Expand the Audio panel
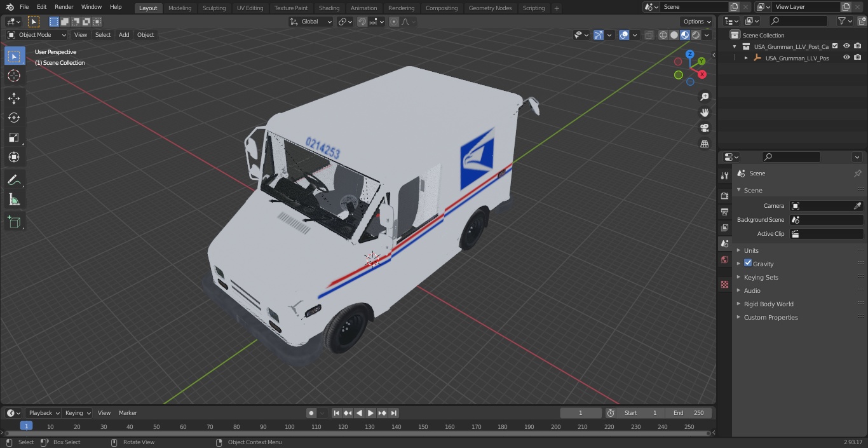Screen dimensions: 868x448 pos(752,290)
